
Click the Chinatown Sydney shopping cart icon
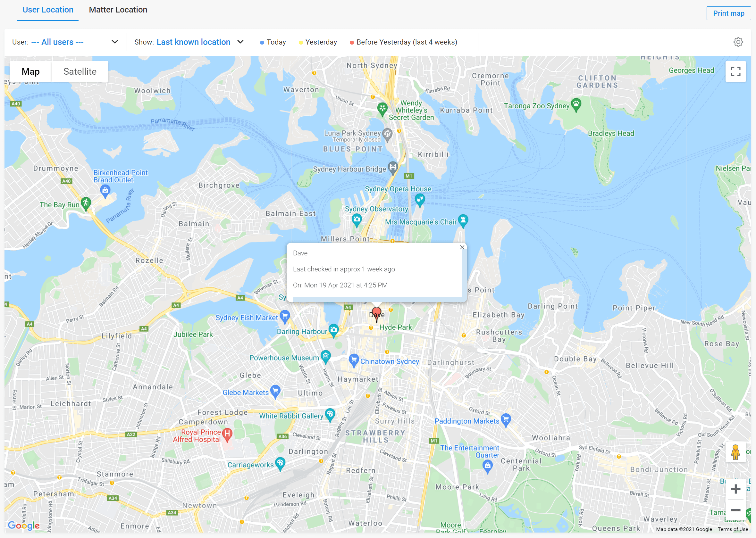point(354,361)
